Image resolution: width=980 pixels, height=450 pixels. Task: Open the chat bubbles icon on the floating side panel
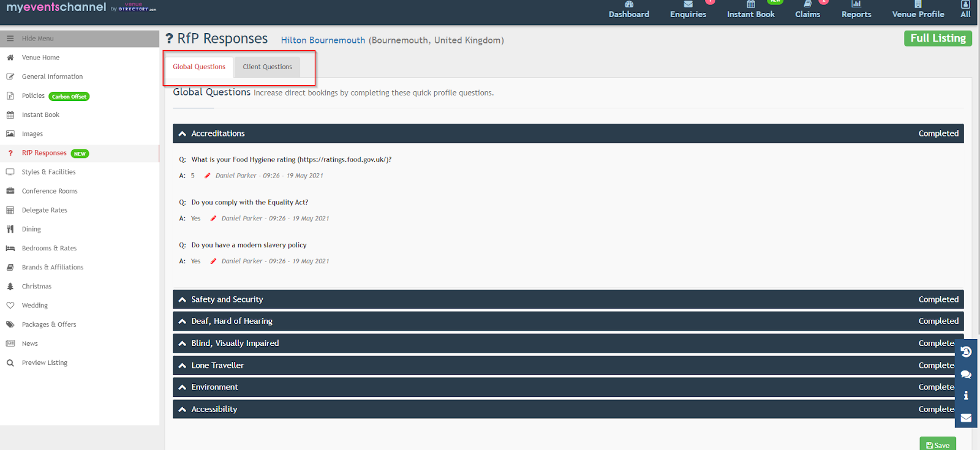coord(966,374)
